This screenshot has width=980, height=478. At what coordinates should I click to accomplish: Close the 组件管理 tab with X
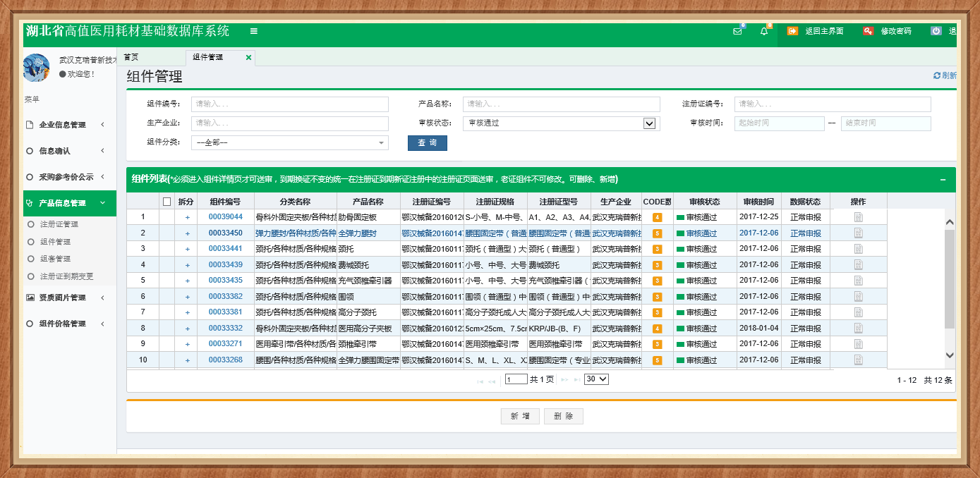click(x=248, y=57)
